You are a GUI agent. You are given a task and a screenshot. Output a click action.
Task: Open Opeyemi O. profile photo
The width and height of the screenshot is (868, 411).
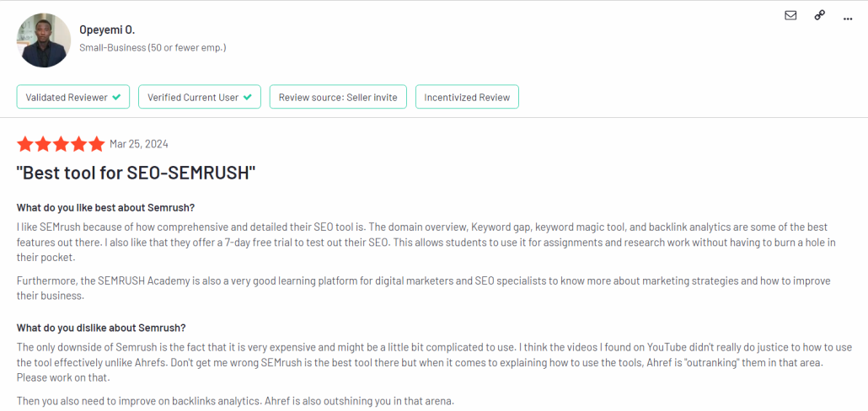[x=44, y=40]
